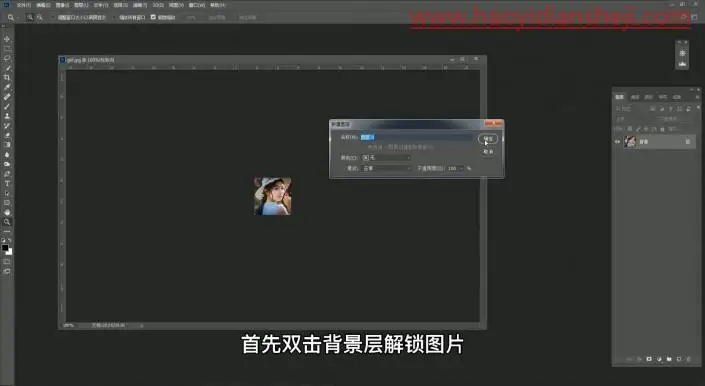Open upper icon in collapsed right panel dock
The image size is (705, 386).
pos(682,53)
